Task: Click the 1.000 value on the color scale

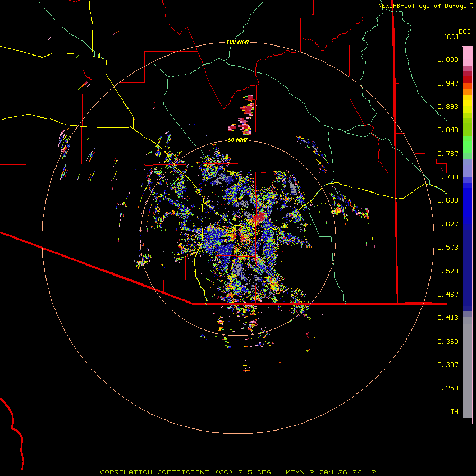Action: click(x=448, y=59)
